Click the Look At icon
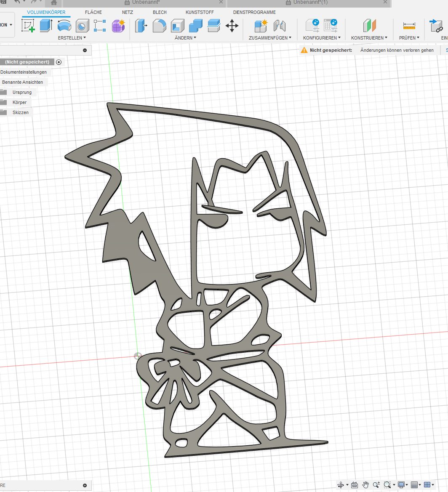 355,485
